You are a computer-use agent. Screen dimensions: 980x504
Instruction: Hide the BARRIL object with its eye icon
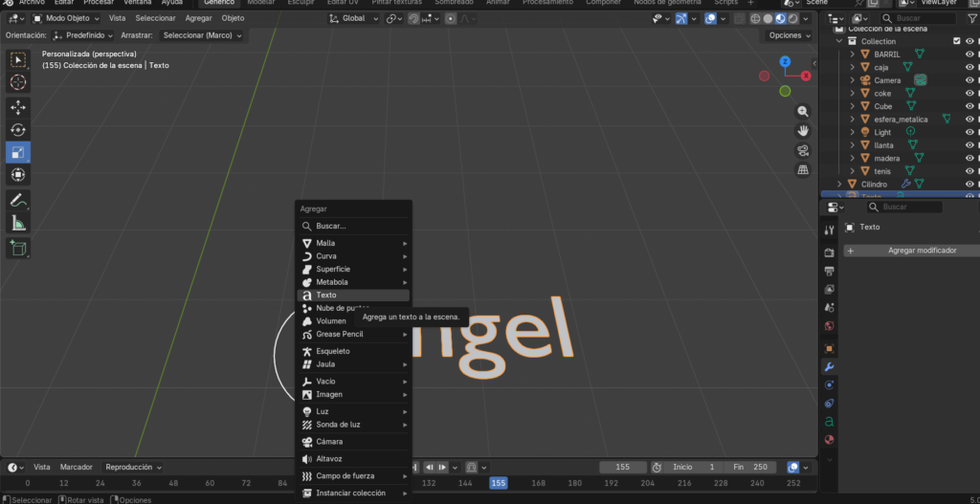pyautogui.click(x=969, y=55)
